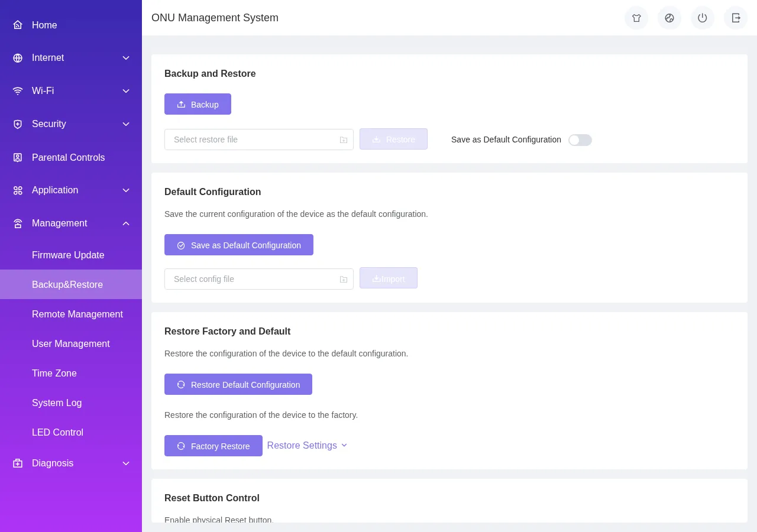The width and height of the screenshot is (757, 532).
Task: Click the Wi-Fi signal icon in sidebar
Action: point(18,91)
